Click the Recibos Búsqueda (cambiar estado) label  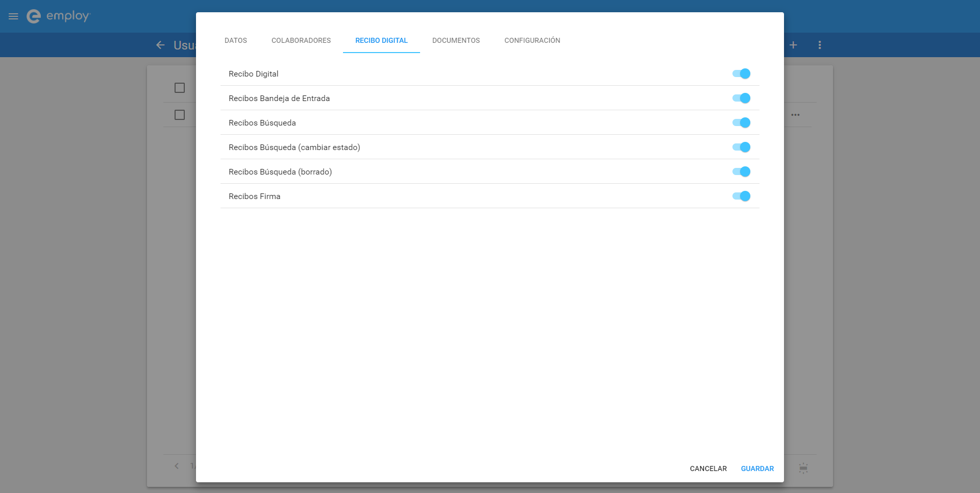(295, 147)
